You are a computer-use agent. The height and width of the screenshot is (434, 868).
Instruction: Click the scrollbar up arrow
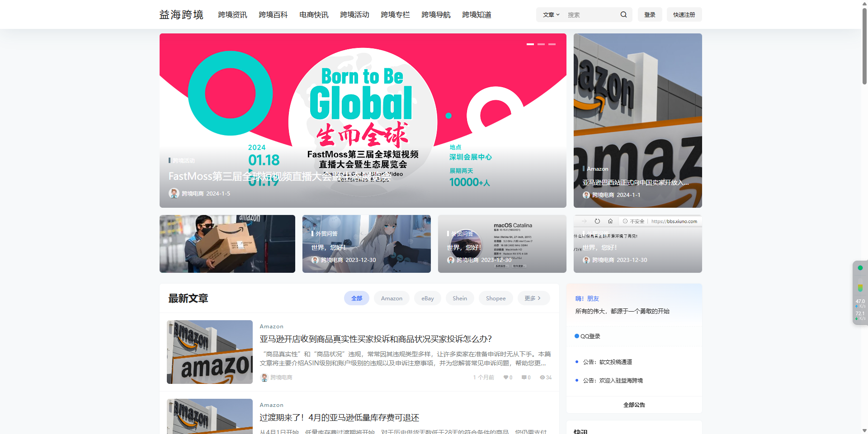click(x=864, y=3)
